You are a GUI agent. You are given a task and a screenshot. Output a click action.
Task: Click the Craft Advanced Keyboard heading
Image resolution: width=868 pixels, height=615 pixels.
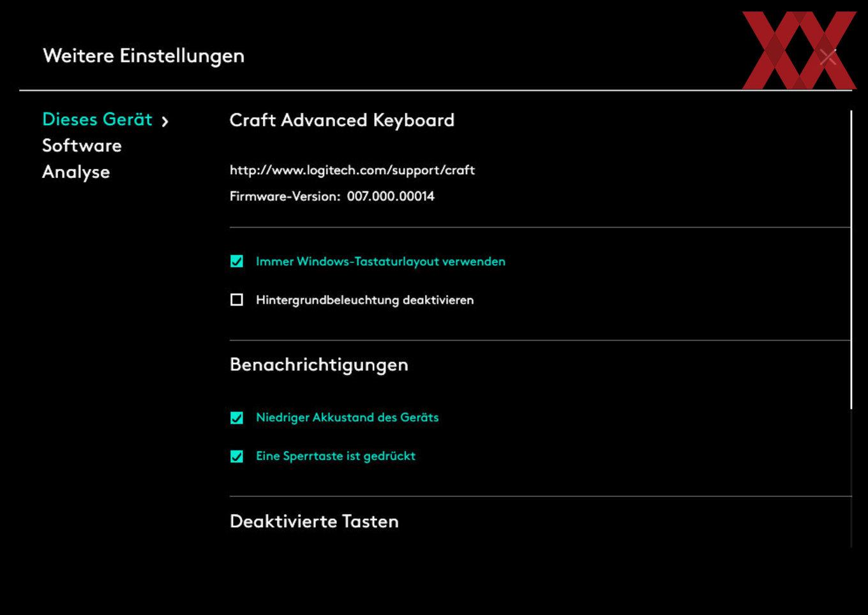[x=342, y=120]
